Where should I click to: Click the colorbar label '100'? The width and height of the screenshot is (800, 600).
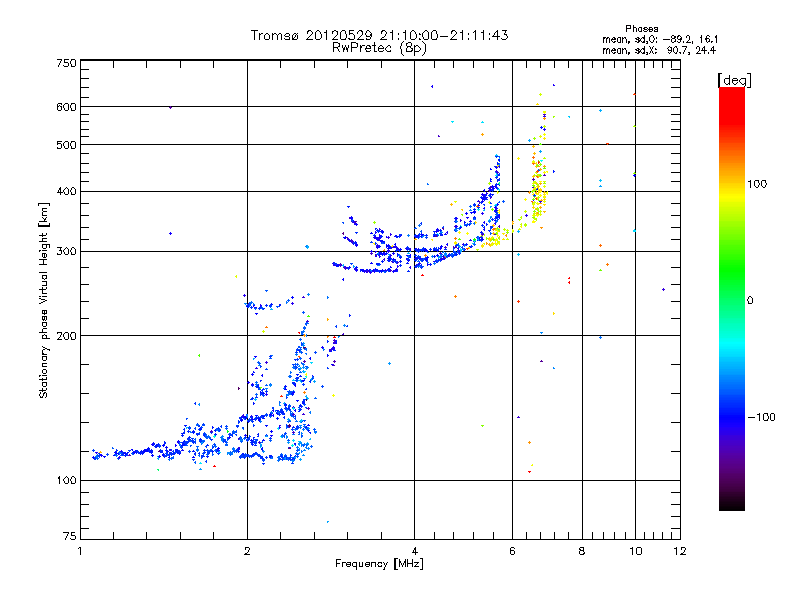[757, 184]
